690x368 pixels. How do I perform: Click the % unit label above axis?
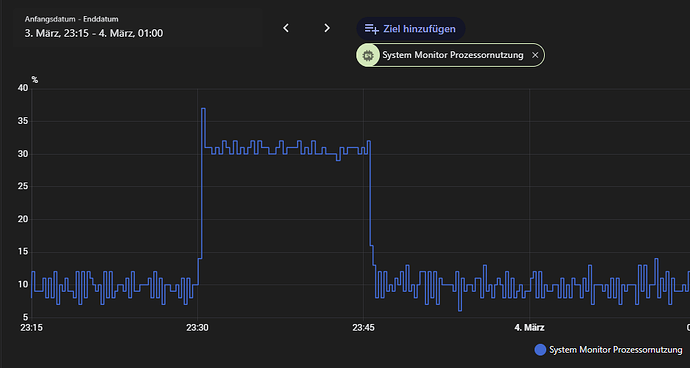click(x=35, y=80)
